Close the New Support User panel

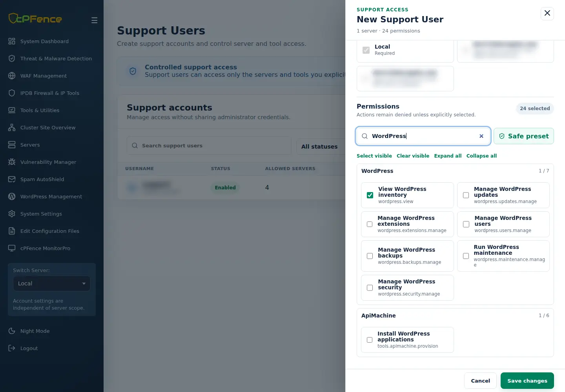547,13
